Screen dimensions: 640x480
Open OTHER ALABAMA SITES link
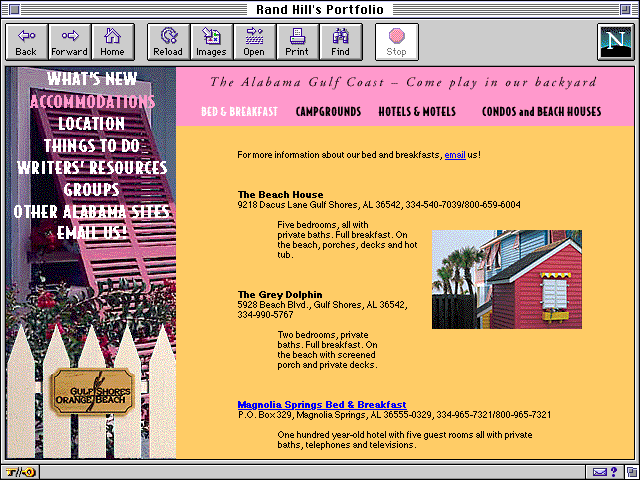click(91, 212)
